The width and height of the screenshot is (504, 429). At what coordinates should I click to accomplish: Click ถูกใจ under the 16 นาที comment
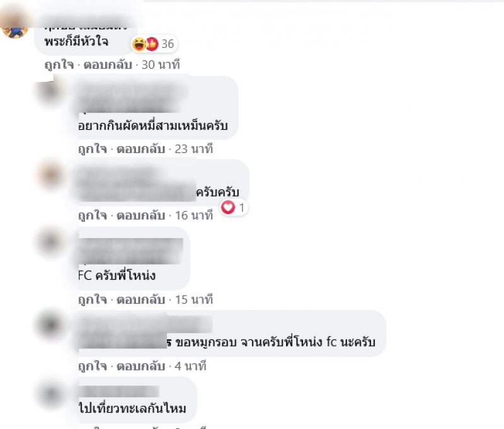[93, 215]
